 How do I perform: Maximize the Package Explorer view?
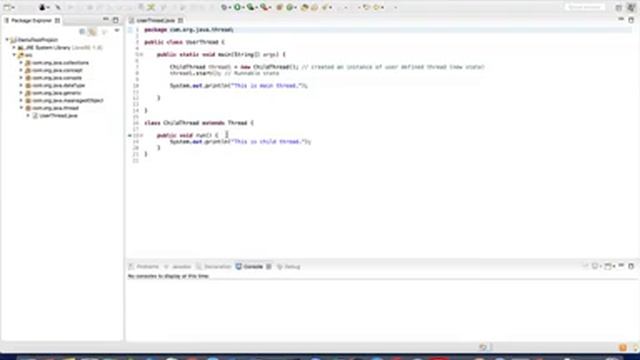click(x=116, y=20)
